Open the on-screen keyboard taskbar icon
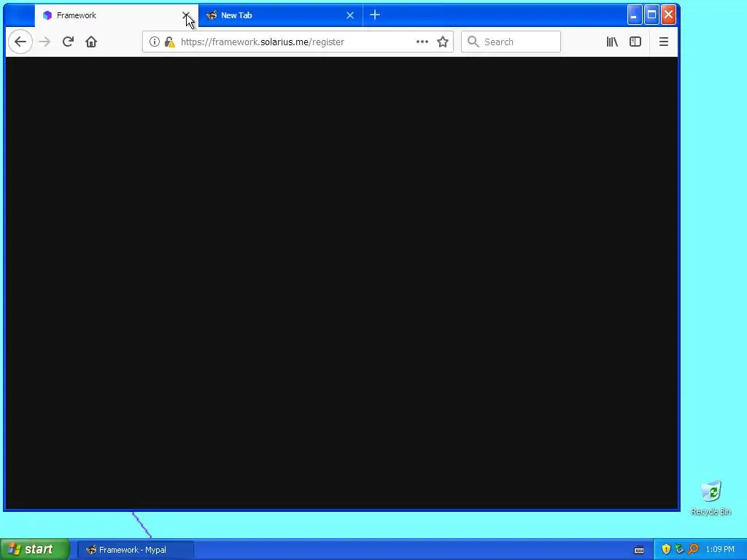 [639, 550]
